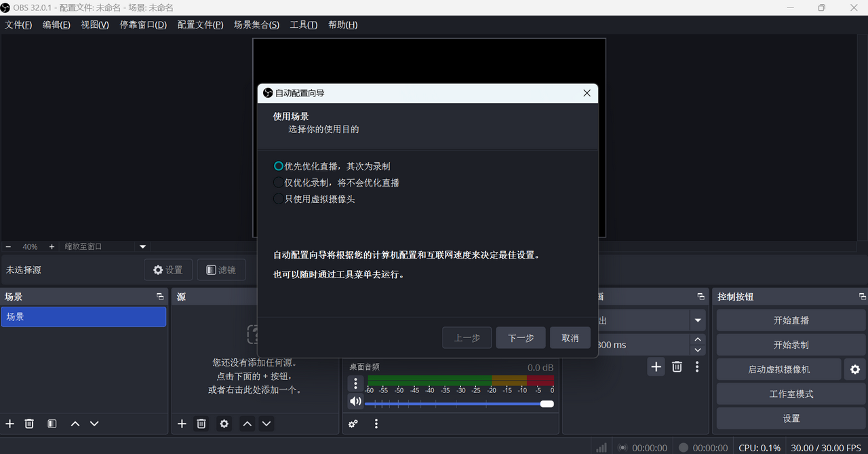Image resolution: width=868 pixels, height=454 pixels.
Task: Open the 工具 menu
Action: [303, 24]
